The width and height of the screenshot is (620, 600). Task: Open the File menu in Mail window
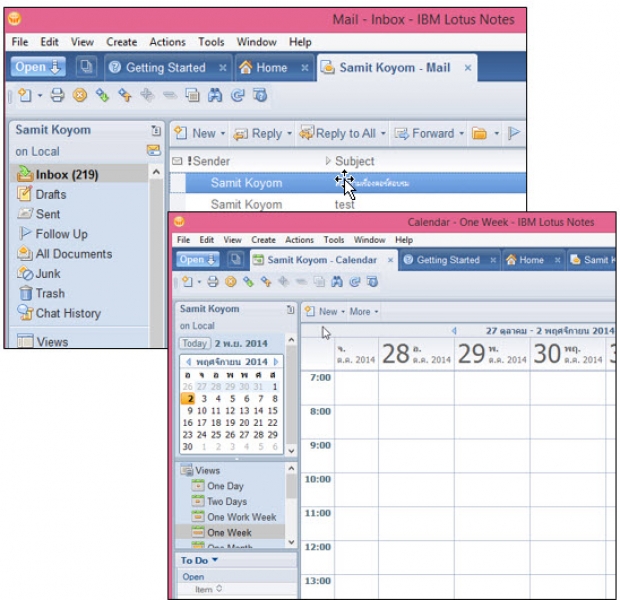coord(20,42)
